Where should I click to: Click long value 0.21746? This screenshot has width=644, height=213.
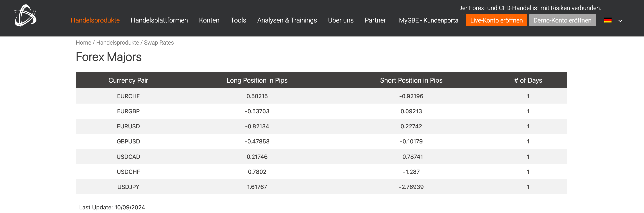[257, 157]
